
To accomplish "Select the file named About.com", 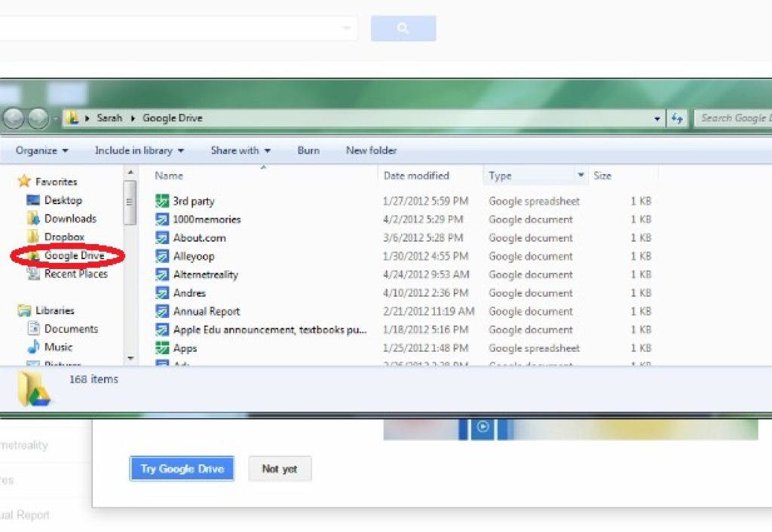I will pyautogui.click(x=199, y=237).
